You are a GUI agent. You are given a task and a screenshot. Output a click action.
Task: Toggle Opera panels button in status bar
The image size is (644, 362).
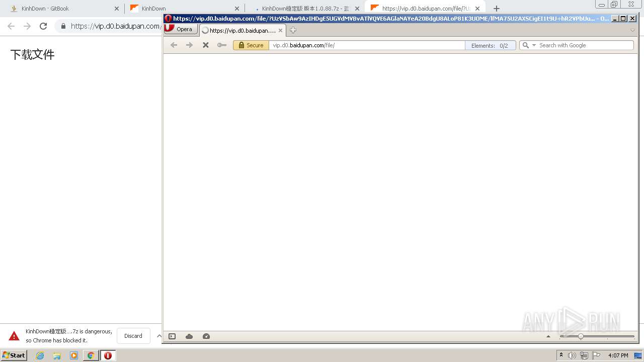pos(172,336)
